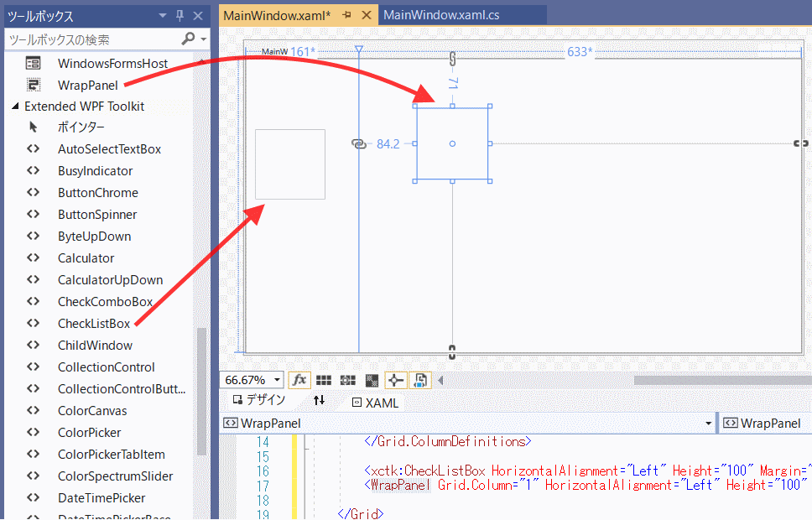This screenshot has width=812, height=520.
Task: Click the toolbox search field
Action: (93, 40)
